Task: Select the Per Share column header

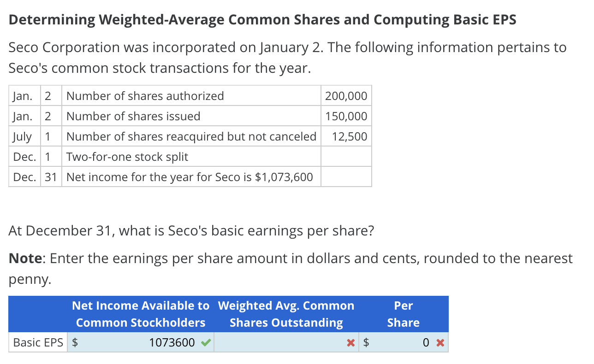Action: click(403, 314)
